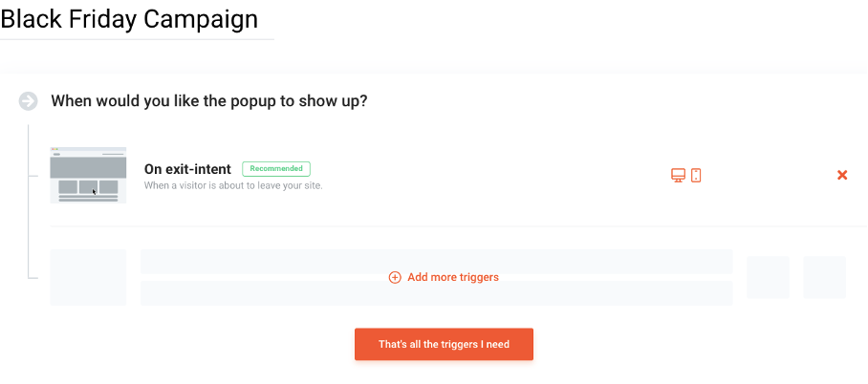
Task: Click the lower placeholder bar under Add more triggers
Action: (x=436, y=293)
